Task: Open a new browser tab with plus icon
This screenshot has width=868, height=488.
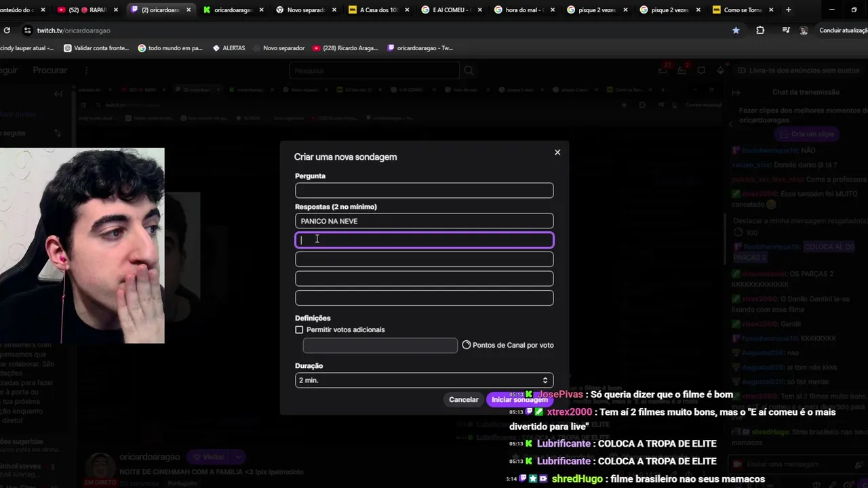Action: (788, 10)
